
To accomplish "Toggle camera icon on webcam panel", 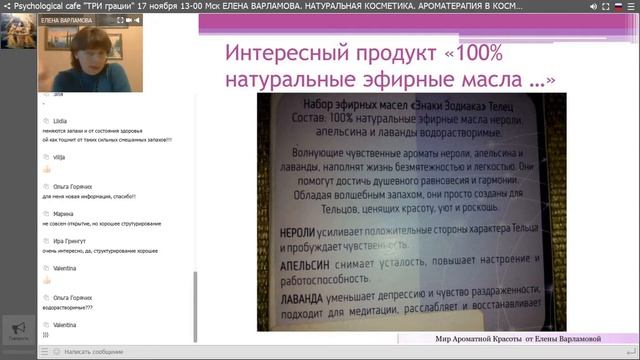I will [x=129, y=20].
